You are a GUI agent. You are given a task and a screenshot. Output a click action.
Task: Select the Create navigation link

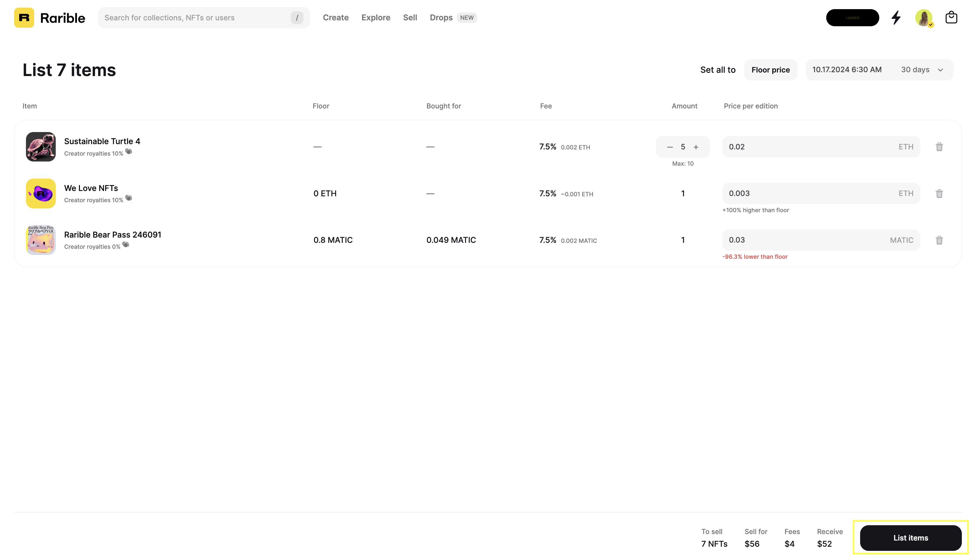(x=336, y=17)
